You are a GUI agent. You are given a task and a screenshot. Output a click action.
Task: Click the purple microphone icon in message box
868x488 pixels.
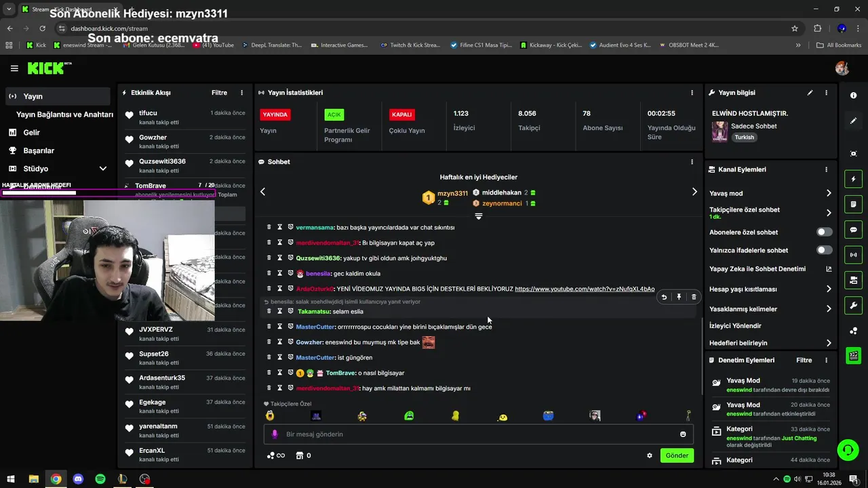(275, 434)
